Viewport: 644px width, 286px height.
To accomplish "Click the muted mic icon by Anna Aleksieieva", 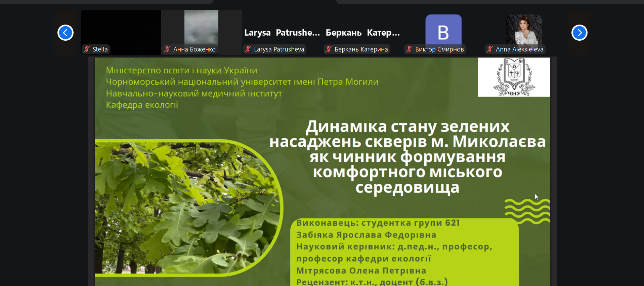I will [490, 49].
